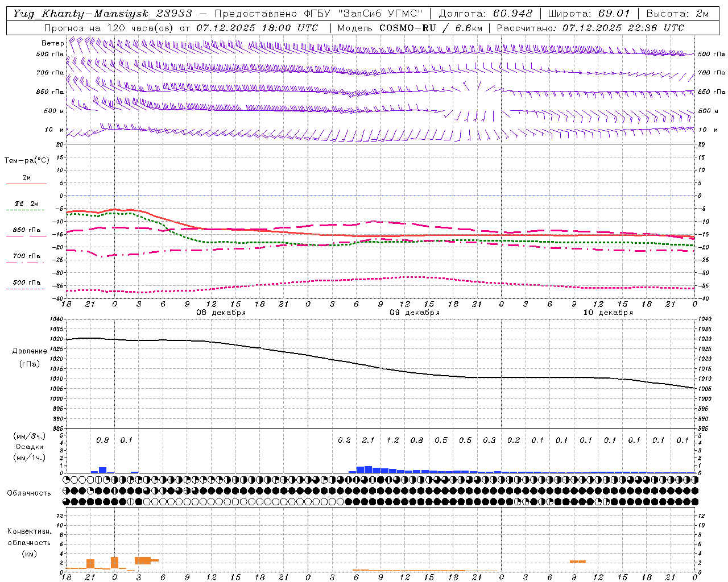Click the orange convective bar on 10 декабря

[578, 562]
